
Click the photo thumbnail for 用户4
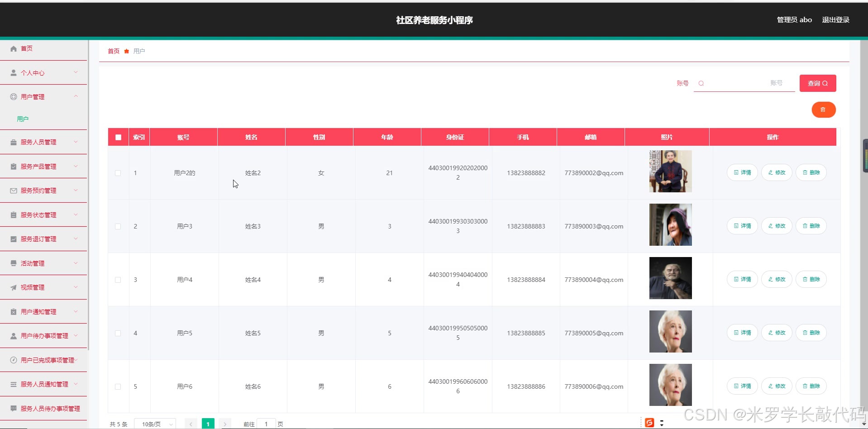(670, 278)
